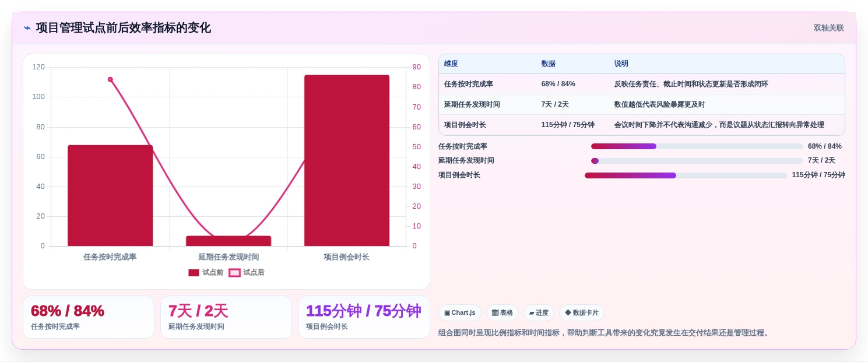868x362 pixels.
Task: Click the line data point above 任务按时完成率
Action: pos(110,79)
